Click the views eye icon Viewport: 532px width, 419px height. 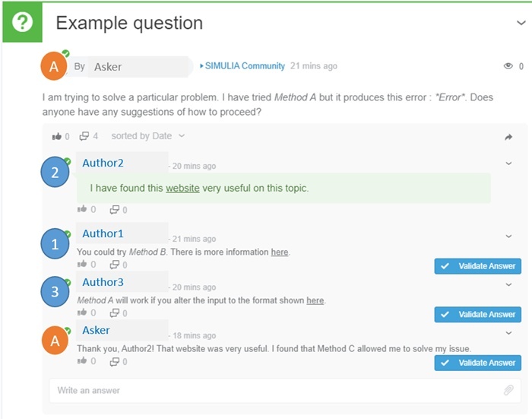click(x=508, y=66)
